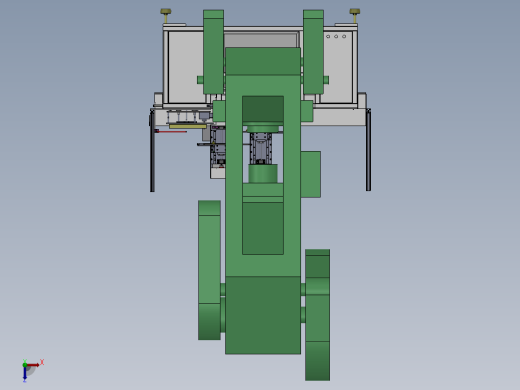Select the right tall green column above cabinet
This screenshot has height=390, width=520.
(313, 52)
